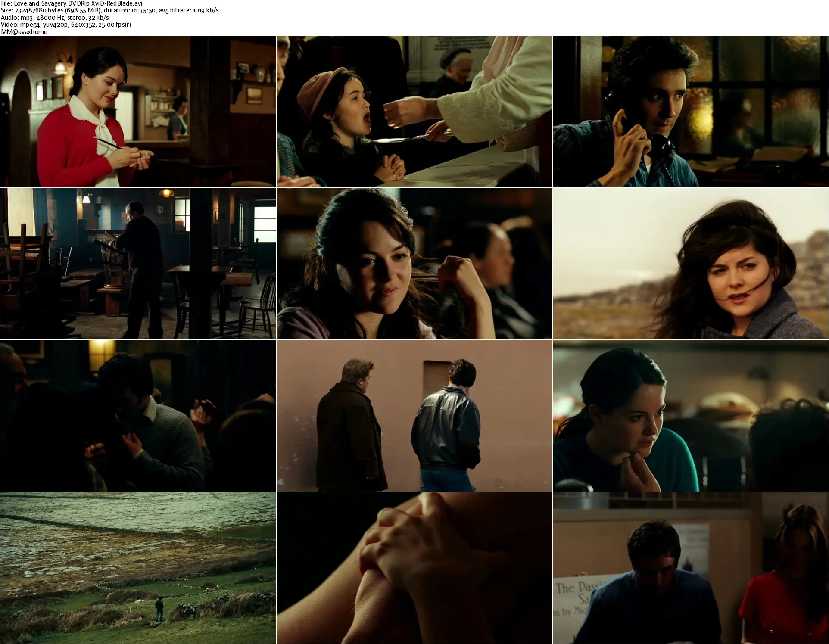Image resolution: width=829 pixels, height=644 pixels.
Task: Open thumbnail of woman in red cardigan writing
Action: [138, 112]
